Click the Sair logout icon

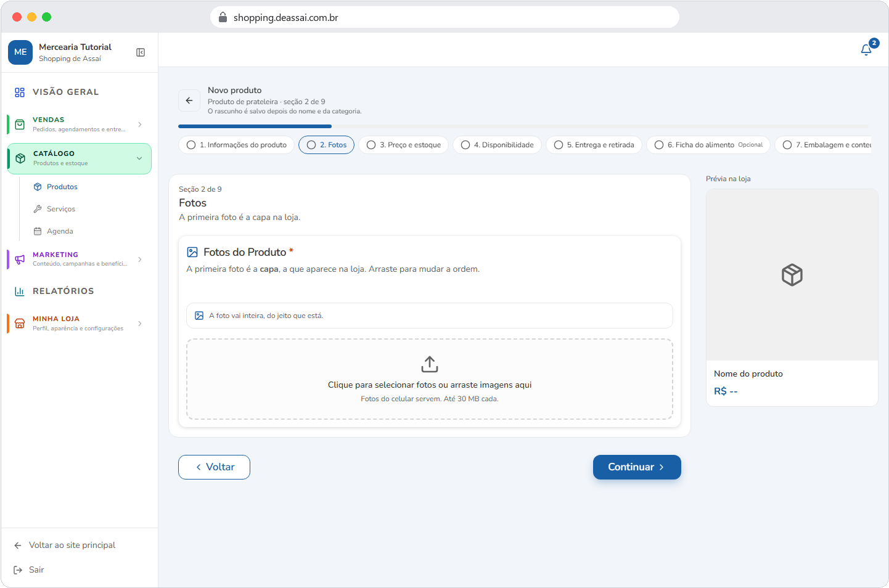coord(18,570)
